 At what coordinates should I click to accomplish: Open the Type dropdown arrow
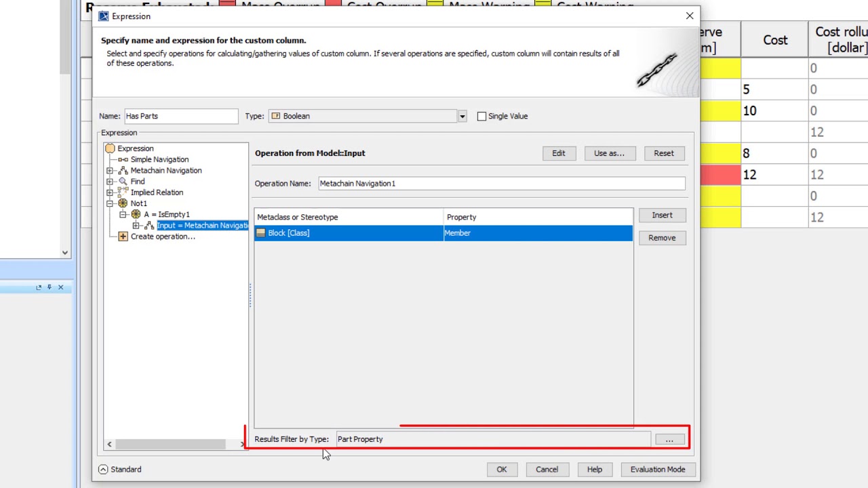(462, 117)
